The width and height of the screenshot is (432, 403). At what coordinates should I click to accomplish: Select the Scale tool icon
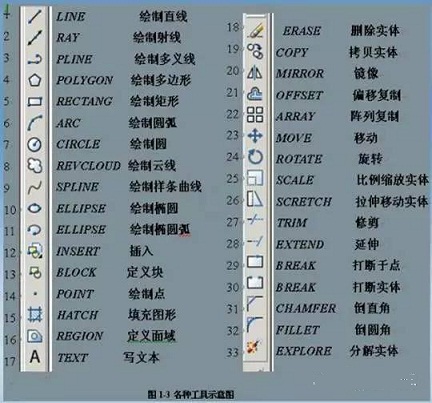[x=255, y=178]
